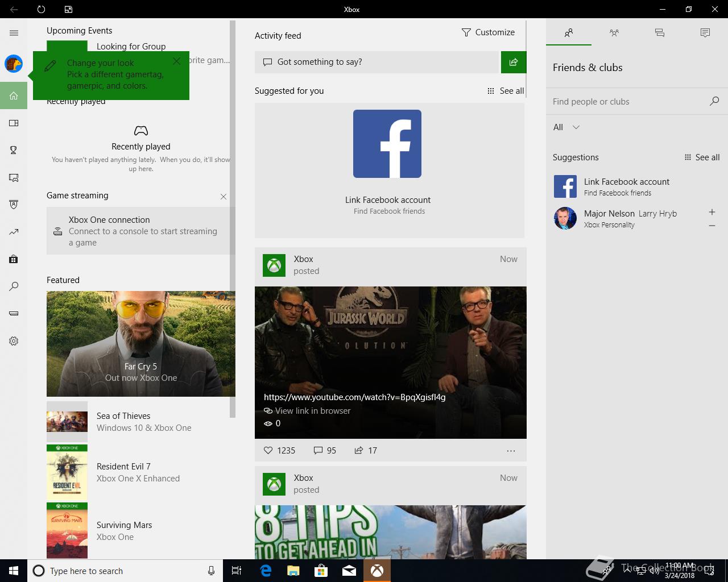Open Task View on the taskbar
Image resolution: width=728 pixels, height=582 pixels.
pos(237,571)
